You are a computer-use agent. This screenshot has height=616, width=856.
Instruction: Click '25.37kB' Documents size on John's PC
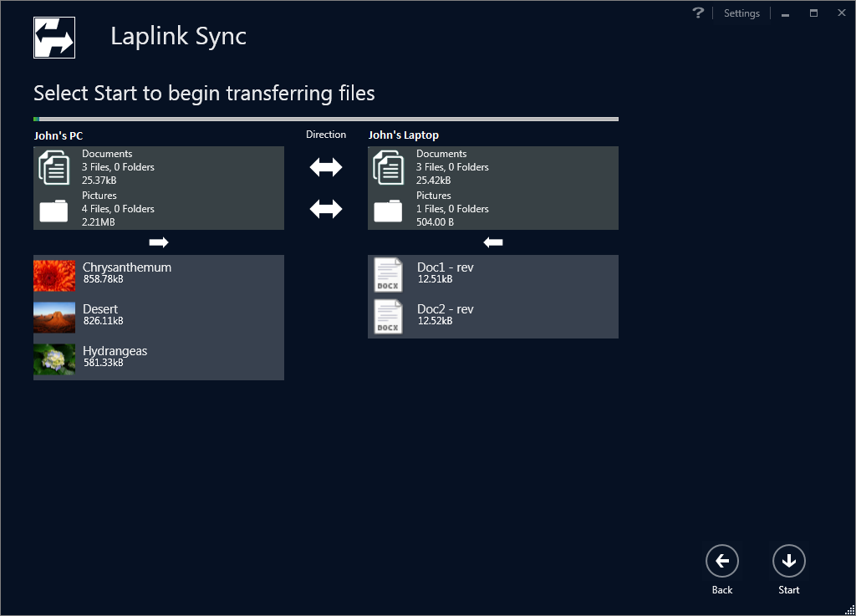pyautogui.click(x=99, y=180)
